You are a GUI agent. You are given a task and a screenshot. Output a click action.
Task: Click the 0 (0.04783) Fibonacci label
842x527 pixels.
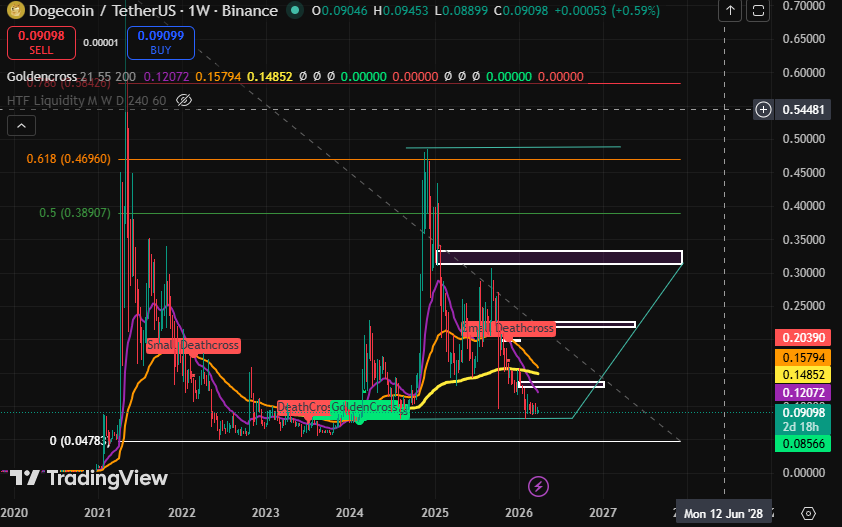(x=79, y=441)
